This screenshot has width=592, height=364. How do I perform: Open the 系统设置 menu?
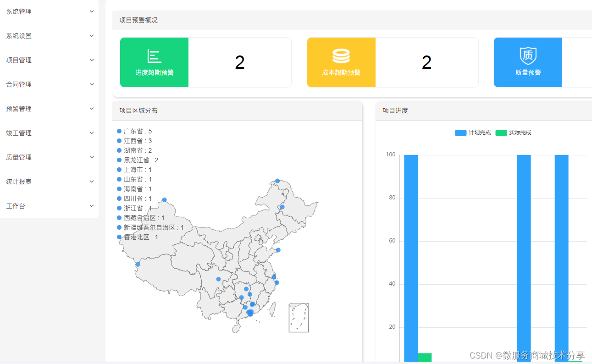(49, 36)
